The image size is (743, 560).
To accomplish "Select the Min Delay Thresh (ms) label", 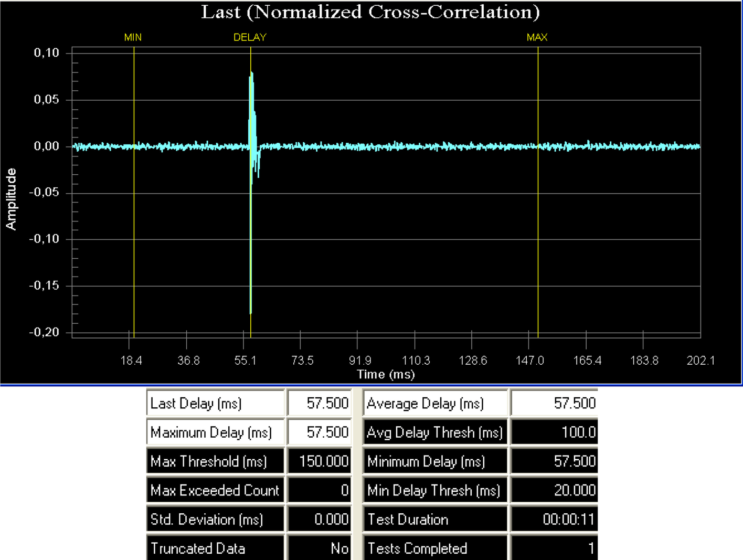I will coord(435,490).
